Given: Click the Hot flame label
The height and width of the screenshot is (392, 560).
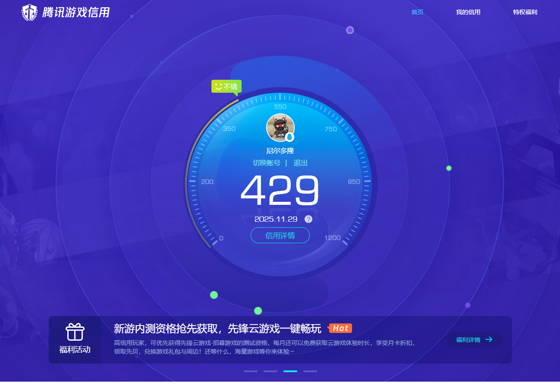Looking at the screenshot, I should [340, 328].
